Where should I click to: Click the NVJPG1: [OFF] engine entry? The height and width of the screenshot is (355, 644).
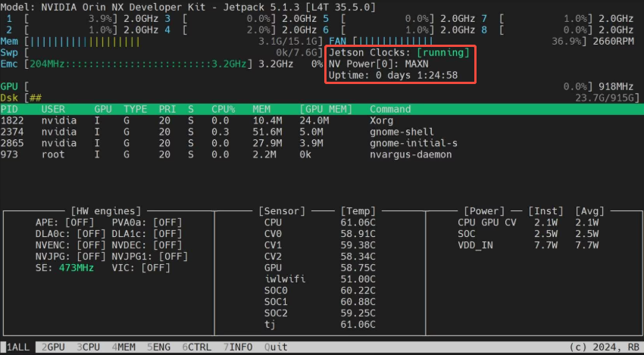pyautogui.click(x=150, y=257)
